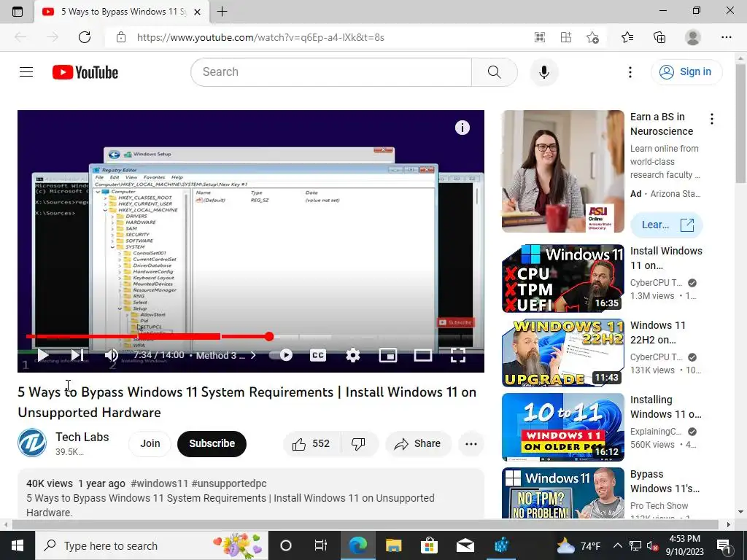
Task: Open the No TPM No Problem video
Action: [562, 494]
